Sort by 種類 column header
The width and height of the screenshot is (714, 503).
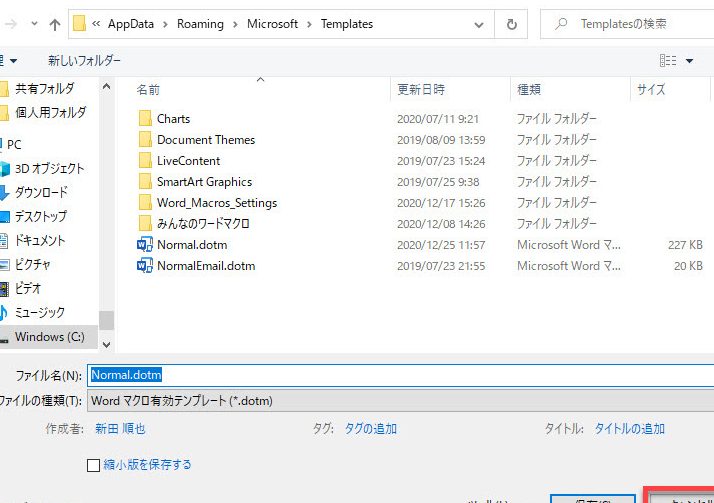pos(529,89)
